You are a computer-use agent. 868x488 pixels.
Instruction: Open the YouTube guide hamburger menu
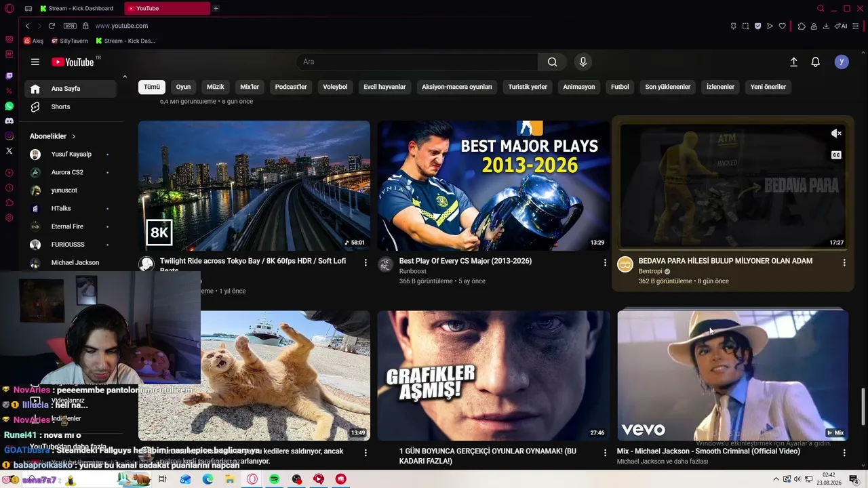pos(35,62)
